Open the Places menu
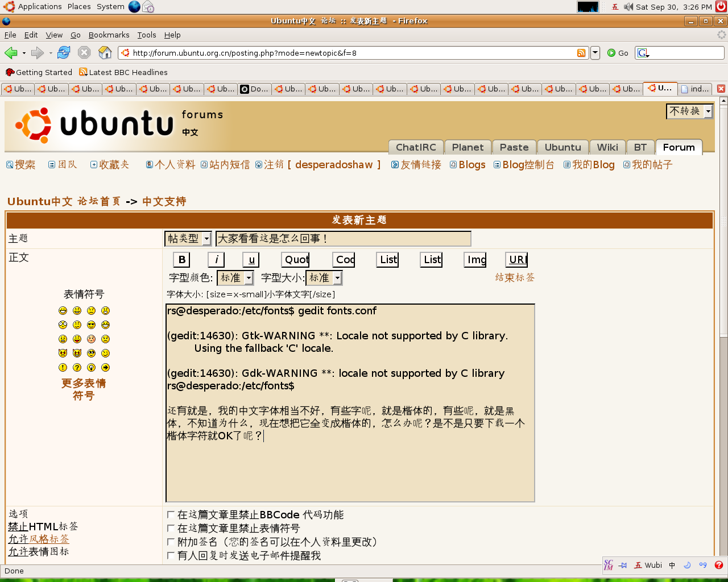Screen dimensions: 728x582 [x=79, y=7]
